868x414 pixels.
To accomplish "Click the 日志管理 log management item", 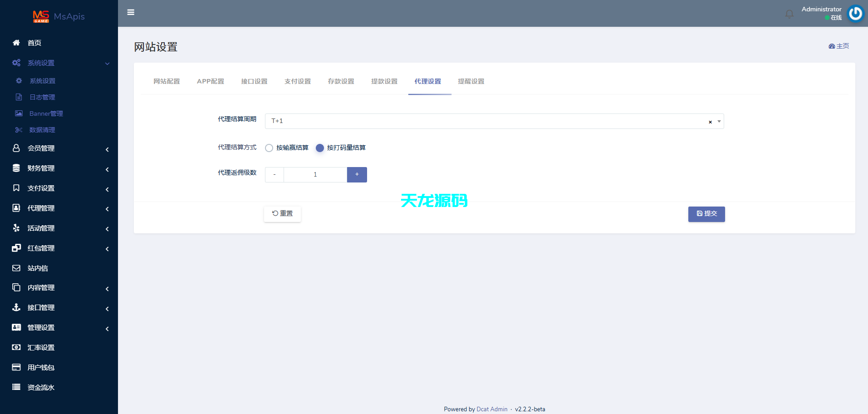I will [43, 97].
